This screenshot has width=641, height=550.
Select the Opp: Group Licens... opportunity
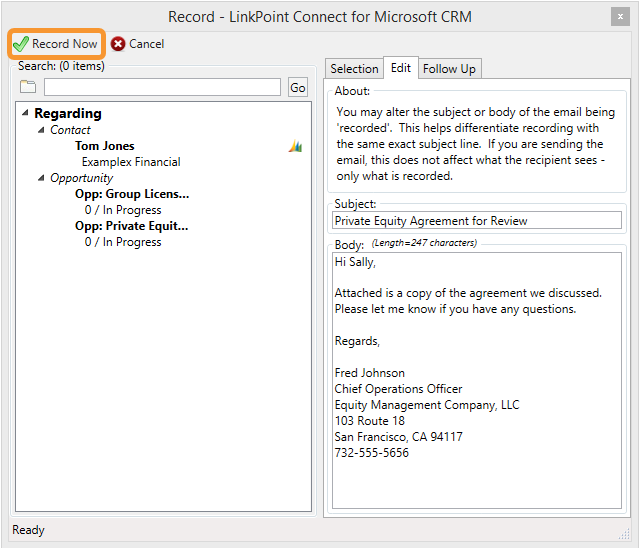click(132, 194)
